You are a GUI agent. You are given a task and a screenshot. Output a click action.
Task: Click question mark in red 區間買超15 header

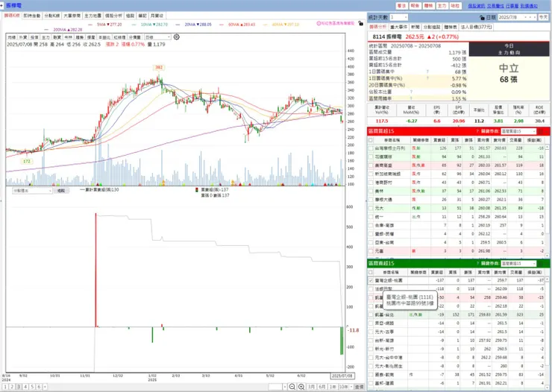477,131
